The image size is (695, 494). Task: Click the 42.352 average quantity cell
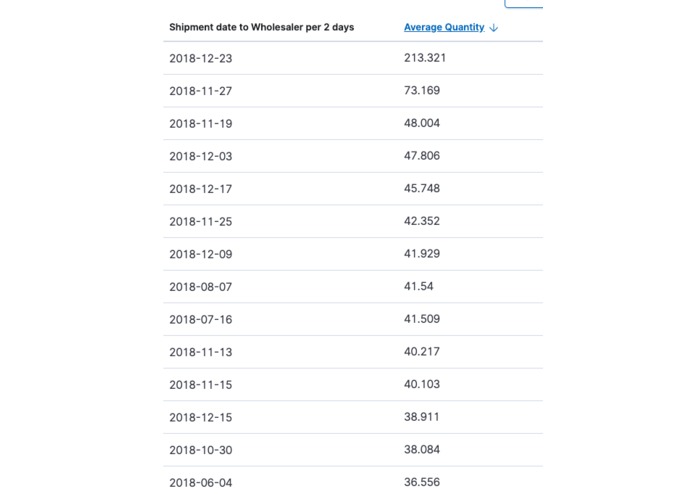[422, 221]
